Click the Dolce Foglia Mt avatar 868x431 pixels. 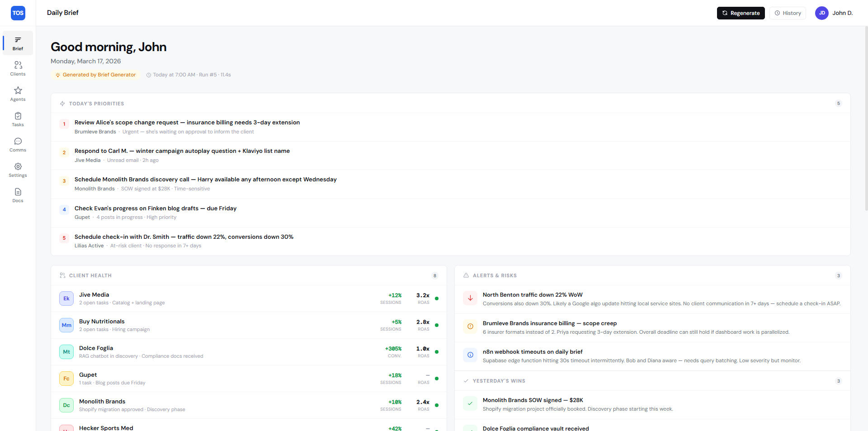click(66, 352)
